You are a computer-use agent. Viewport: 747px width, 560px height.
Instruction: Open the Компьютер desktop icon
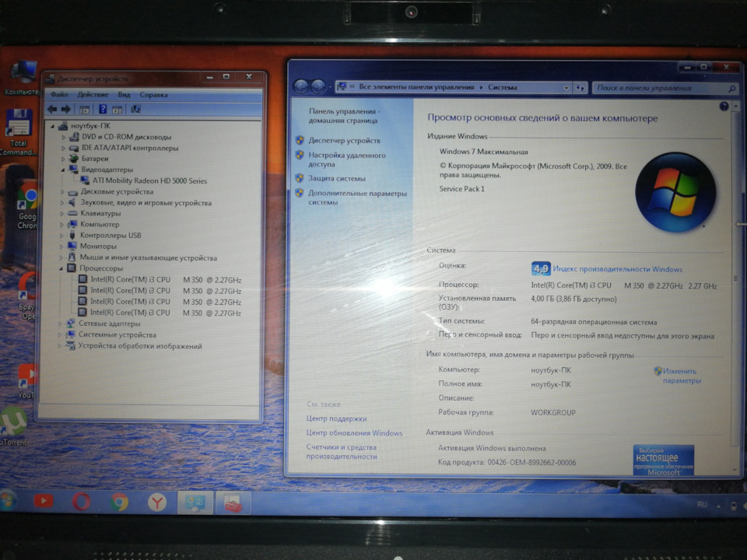(22, 78)
